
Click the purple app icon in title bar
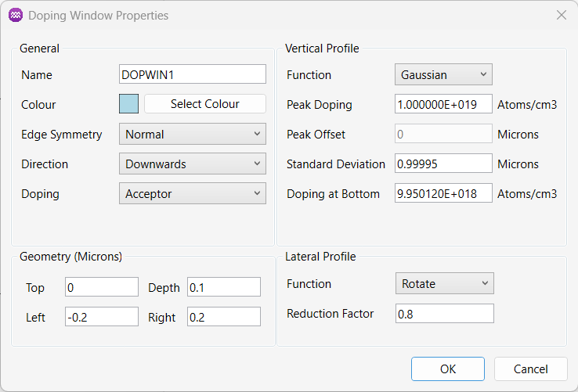pos(16,15)
